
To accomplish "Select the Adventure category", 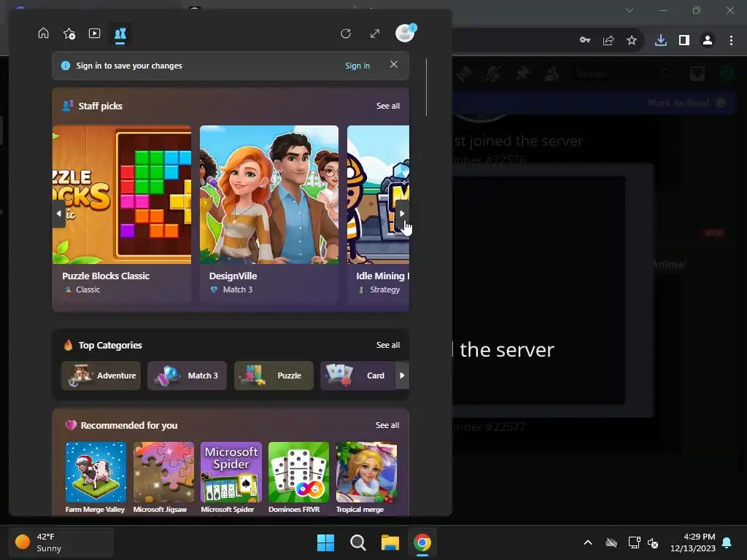I will pos(101,376).
